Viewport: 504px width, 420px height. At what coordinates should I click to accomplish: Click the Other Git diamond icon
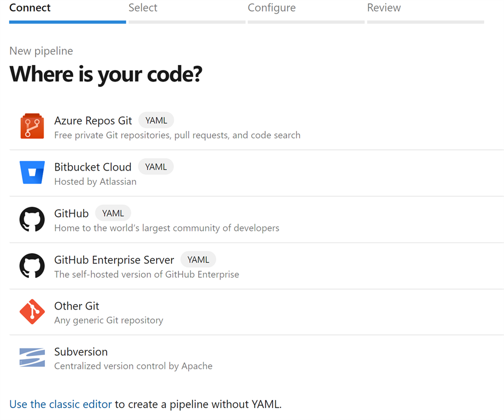[32, 312]
